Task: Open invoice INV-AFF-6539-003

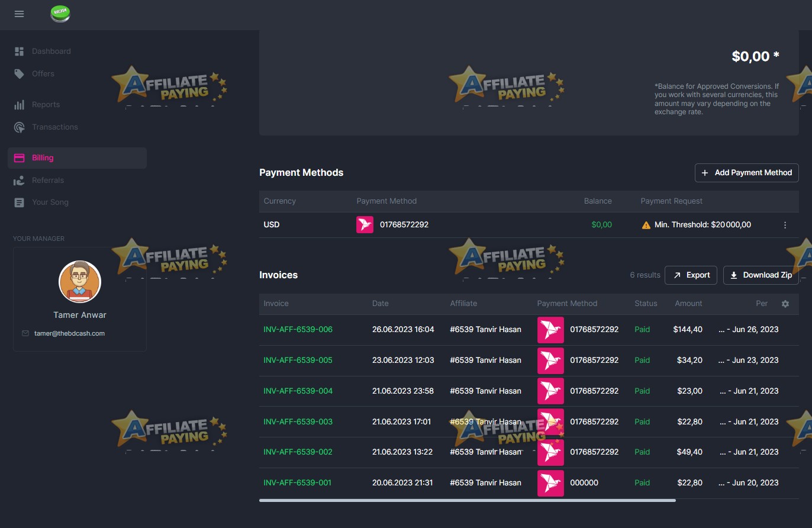Action: point(298,422)
